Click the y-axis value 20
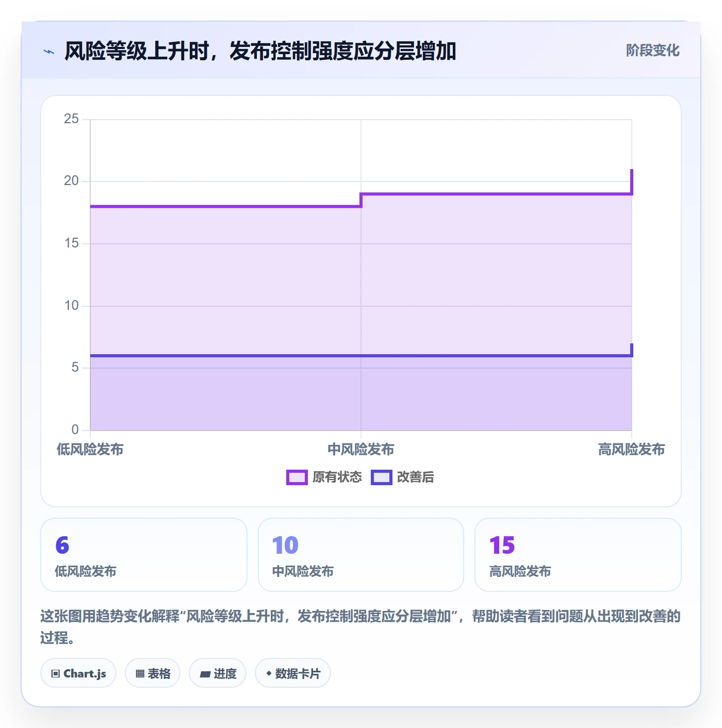722x728 pixels. (71, 181)
